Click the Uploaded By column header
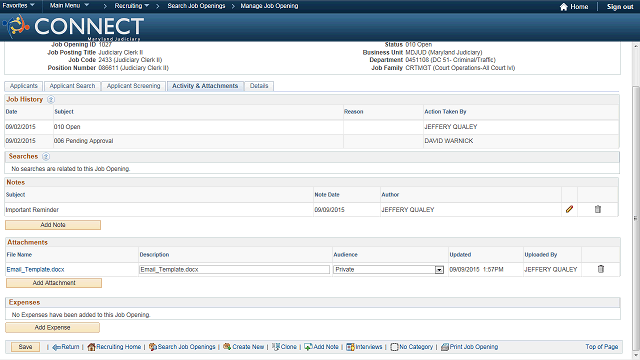Image resolution: width=640 pixels, height=360 pixels. [541, 255]
